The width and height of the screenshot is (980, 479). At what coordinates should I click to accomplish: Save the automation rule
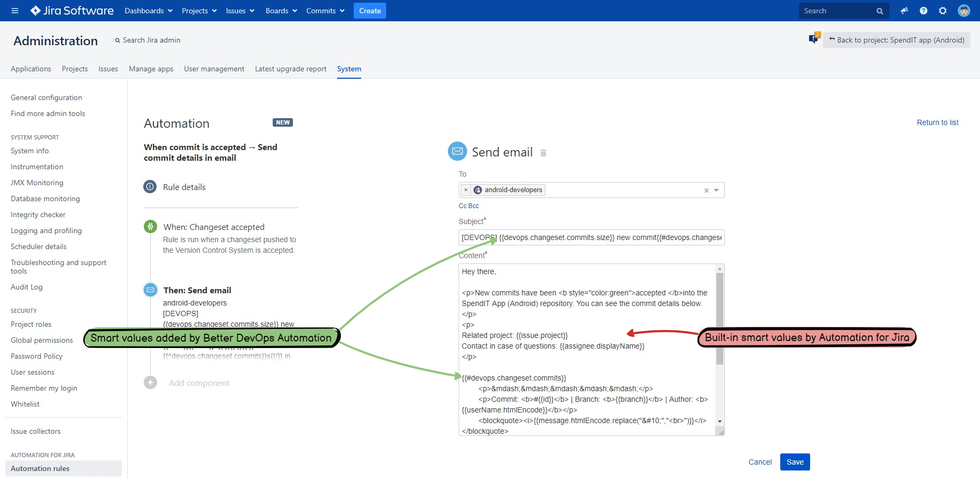point(795,462)
